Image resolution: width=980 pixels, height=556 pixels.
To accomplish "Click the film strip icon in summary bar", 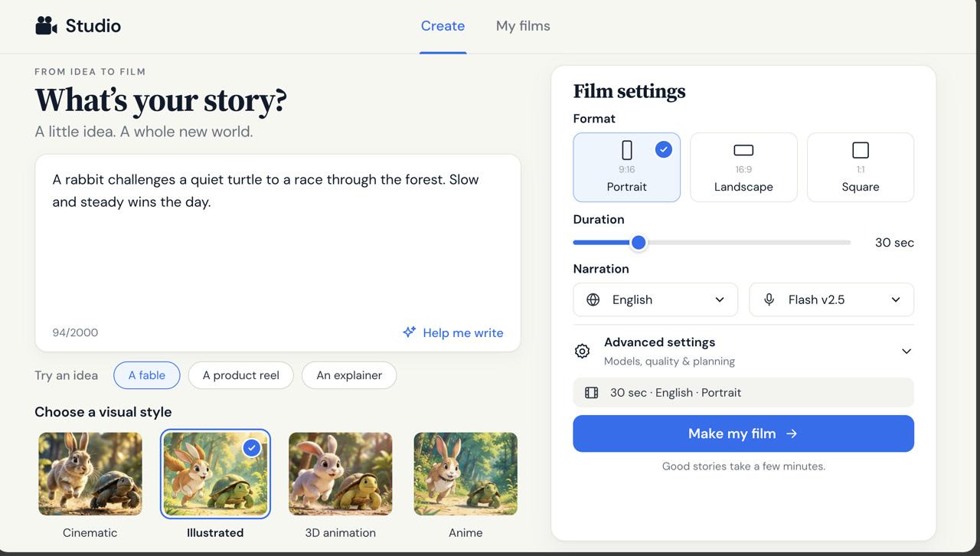I will pos(591,392).
